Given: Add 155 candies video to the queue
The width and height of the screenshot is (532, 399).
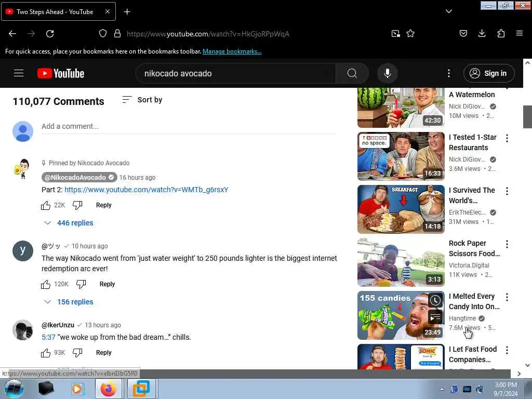Looking at the screenshot, I should (x=435, y=317).
